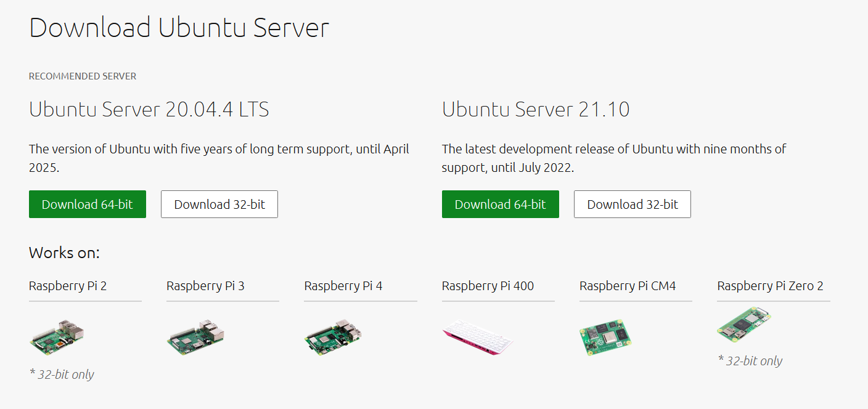Click the Raspberry Pi 3 board image
This screenshot has height=409, width=868.
(195, 336)
